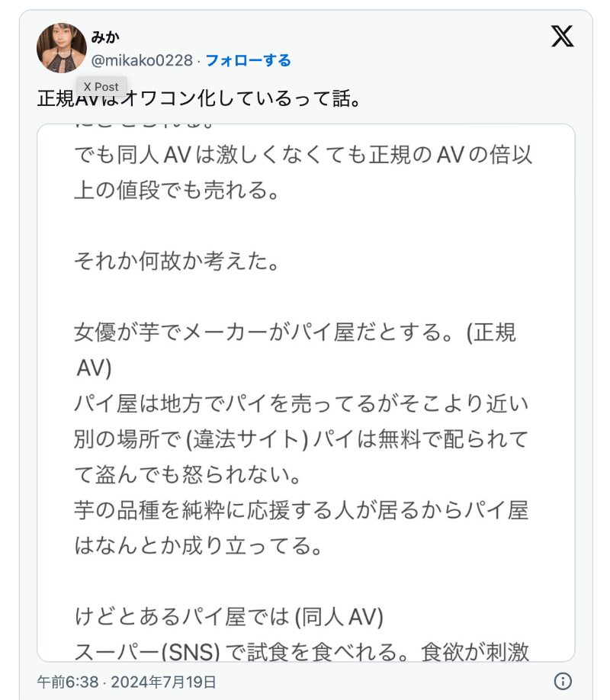Select the X Post tooltip label
610x700 pixels.
coord(102,86)
